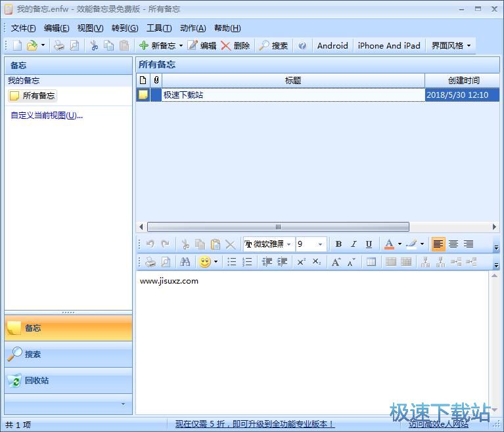
Task: Expand the highlight color dropdown arrow
Action: click(x=422, y=244)
